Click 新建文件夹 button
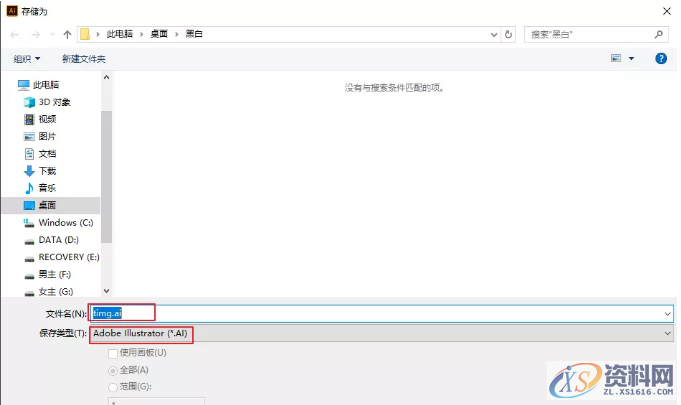 (84, 59)
